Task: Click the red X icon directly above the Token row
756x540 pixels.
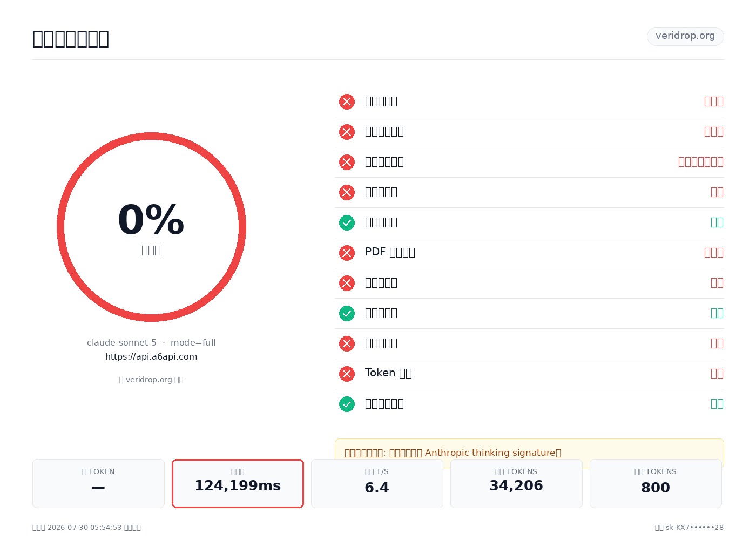Action: 347,343
